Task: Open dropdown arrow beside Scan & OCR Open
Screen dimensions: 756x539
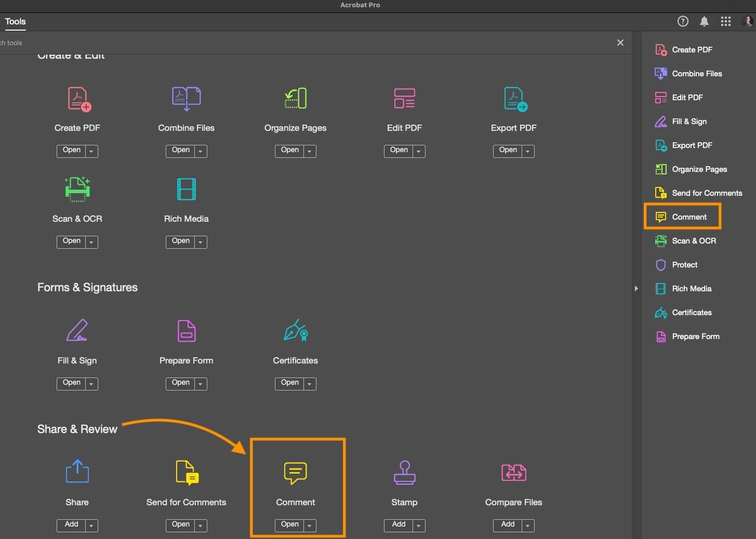Action: click(x=91, y=242)
